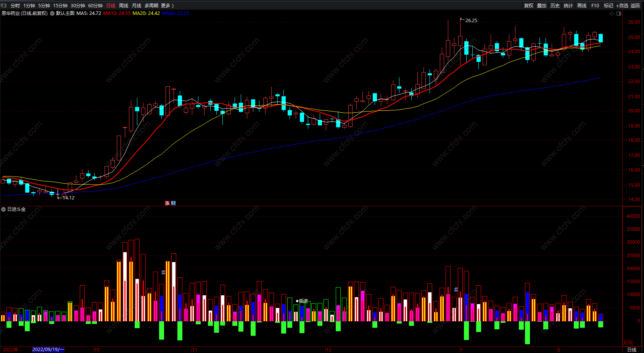Select the 5分钟 period tab
The height and width of the screenshot is (353, 644).
pyautogui.click(x=44, y=5)
